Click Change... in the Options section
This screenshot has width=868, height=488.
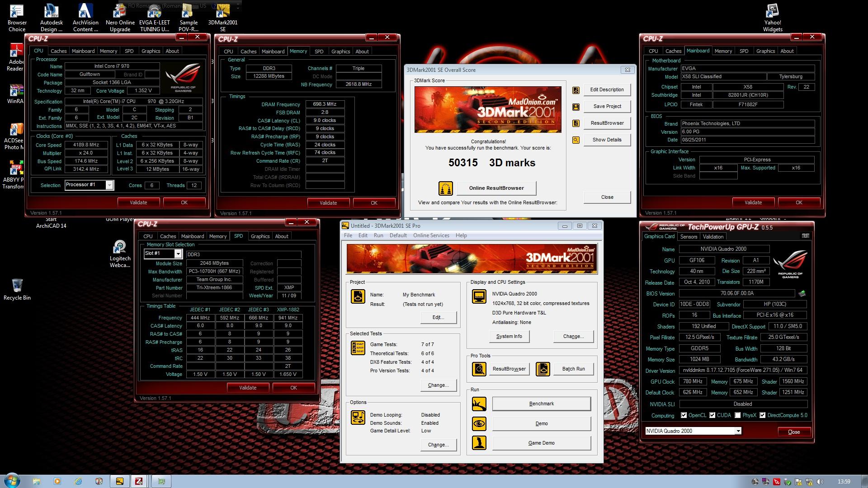coord(438,445)
